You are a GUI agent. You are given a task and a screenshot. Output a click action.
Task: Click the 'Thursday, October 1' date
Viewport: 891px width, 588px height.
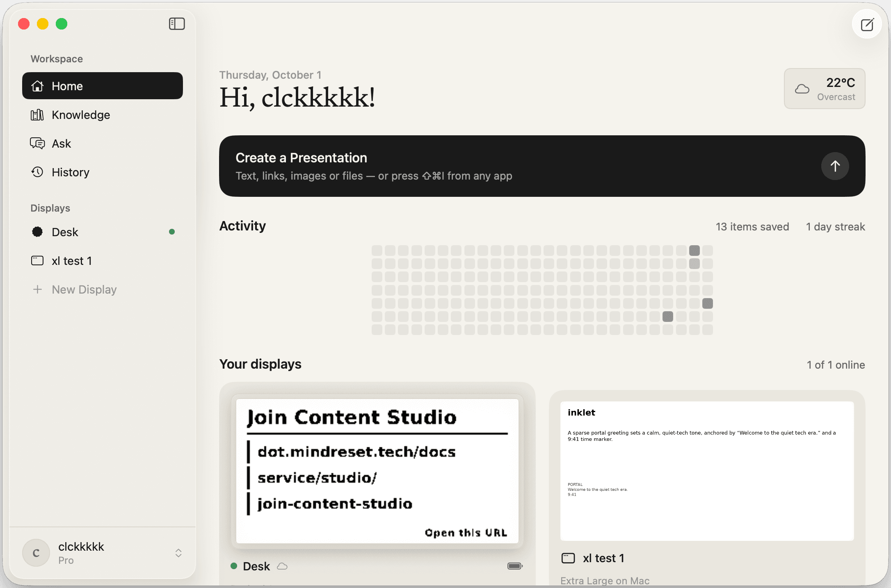(x=270, y=75)
